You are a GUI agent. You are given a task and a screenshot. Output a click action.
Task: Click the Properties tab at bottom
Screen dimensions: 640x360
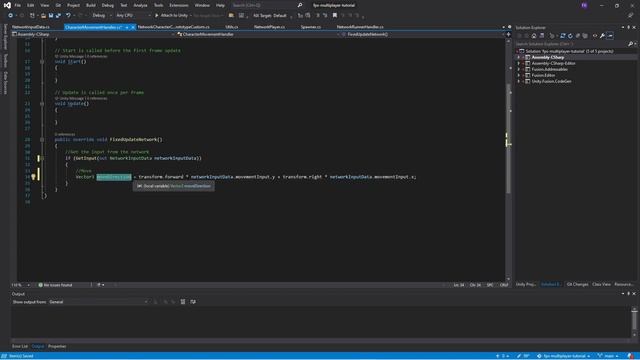[x=57, y=346]
